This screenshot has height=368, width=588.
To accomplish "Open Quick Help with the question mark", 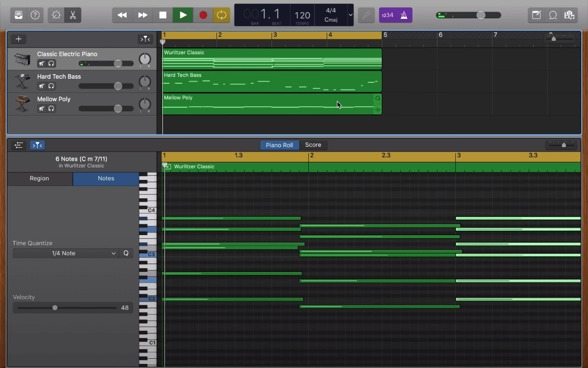I will [x=35, y=15].
